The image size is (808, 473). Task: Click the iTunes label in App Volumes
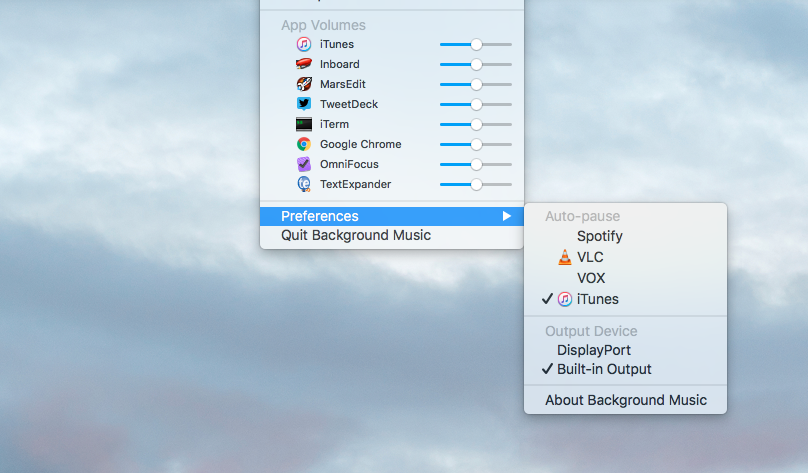[x=336, y=44]
